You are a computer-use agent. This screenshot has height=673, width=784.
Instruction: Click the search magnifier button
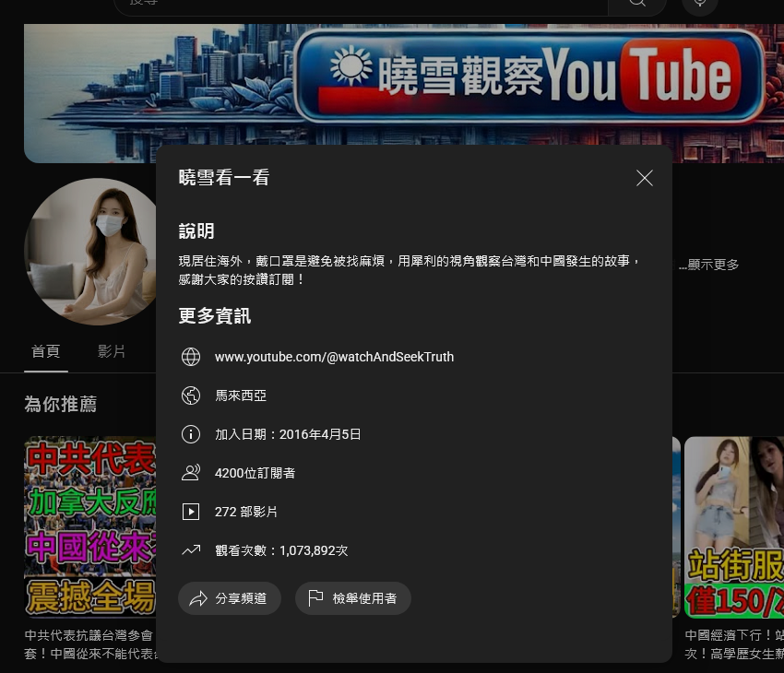[x=637, y=5]
